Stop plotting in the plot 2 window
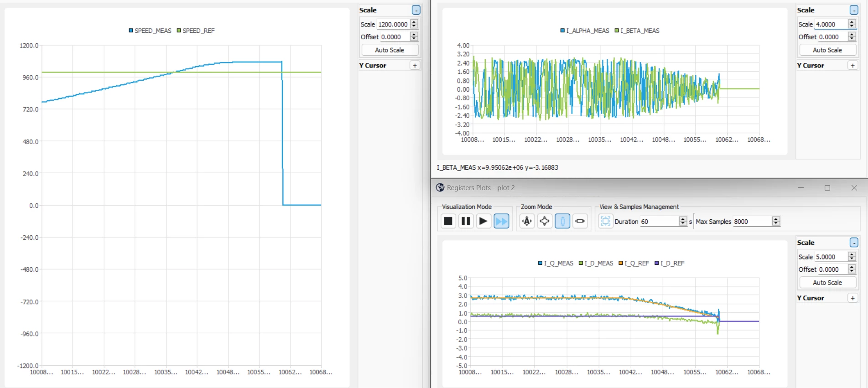 [448, 221]
